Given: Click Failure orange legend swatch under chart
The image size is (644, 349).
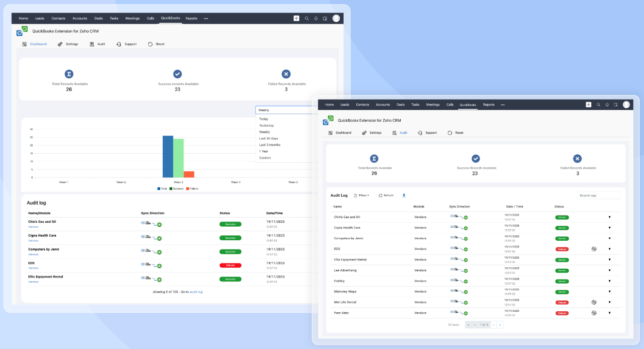Looking at the screenshot, I should 188,189.
